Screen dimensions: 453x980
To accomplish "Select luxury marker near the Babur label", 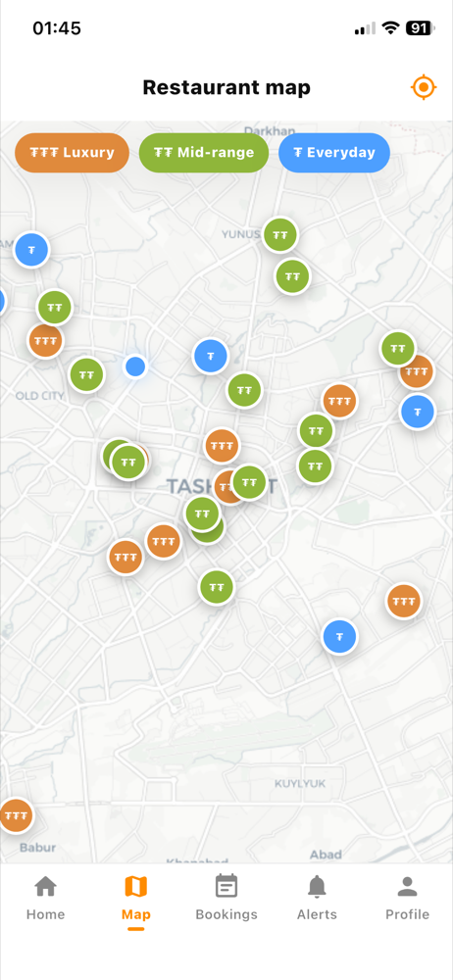I will (15, 815).
